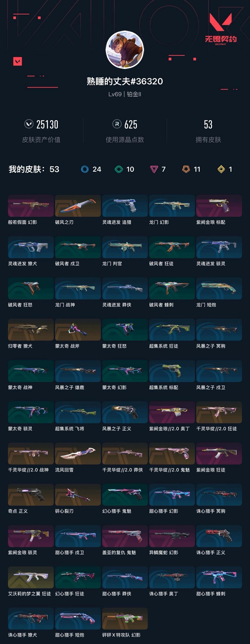Open the 盖亚的复仇 鬼魅 skin thumbnail
Image resolution: width=250 pixels, height=644 pixels.
(x=125, y=536)
